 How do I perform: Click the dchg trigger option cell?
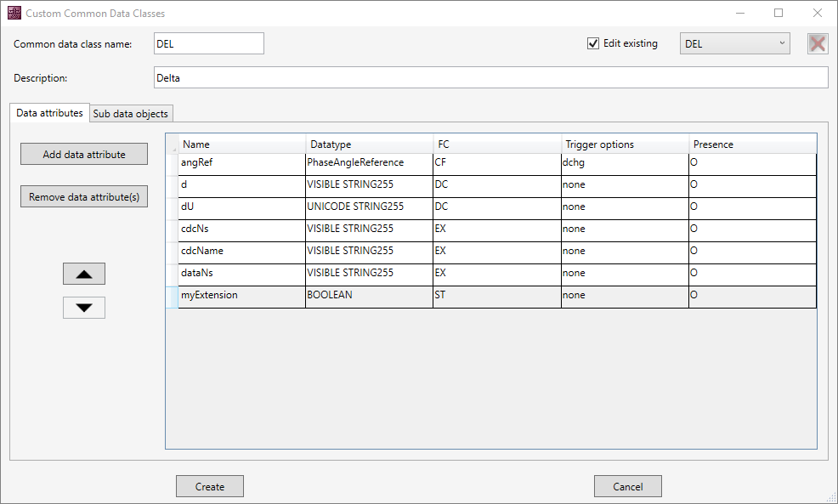625,164
